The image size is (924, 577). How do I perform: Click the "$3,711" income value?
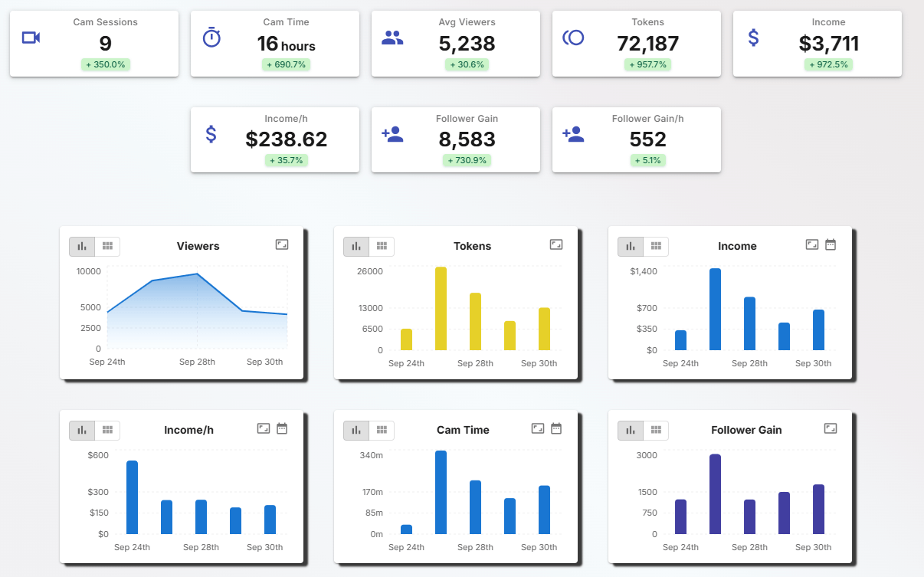pyautogui.click(x=829, y=44)
